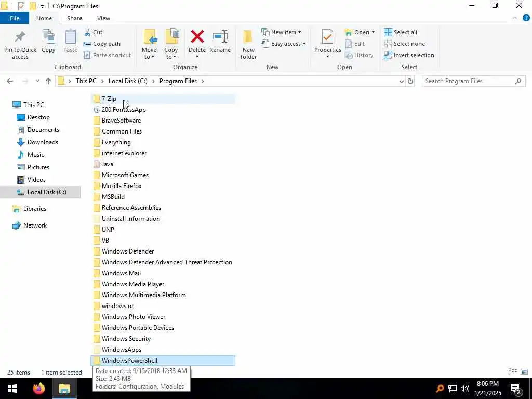Open Firefox from the taskbar
The width and height of the screenshot is (532, 399).
38,389
